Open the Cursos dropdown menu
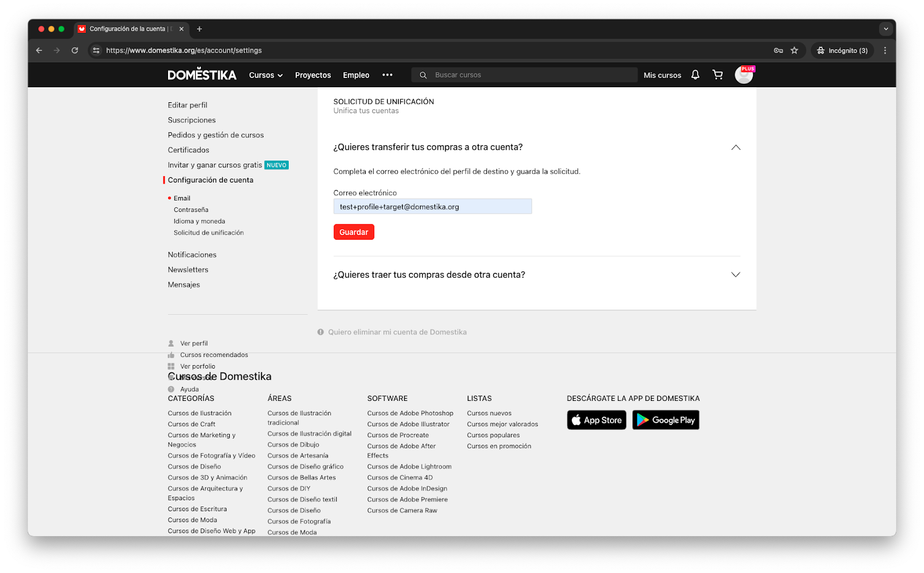This screenshot has height=573, width=924. [266, 75]
